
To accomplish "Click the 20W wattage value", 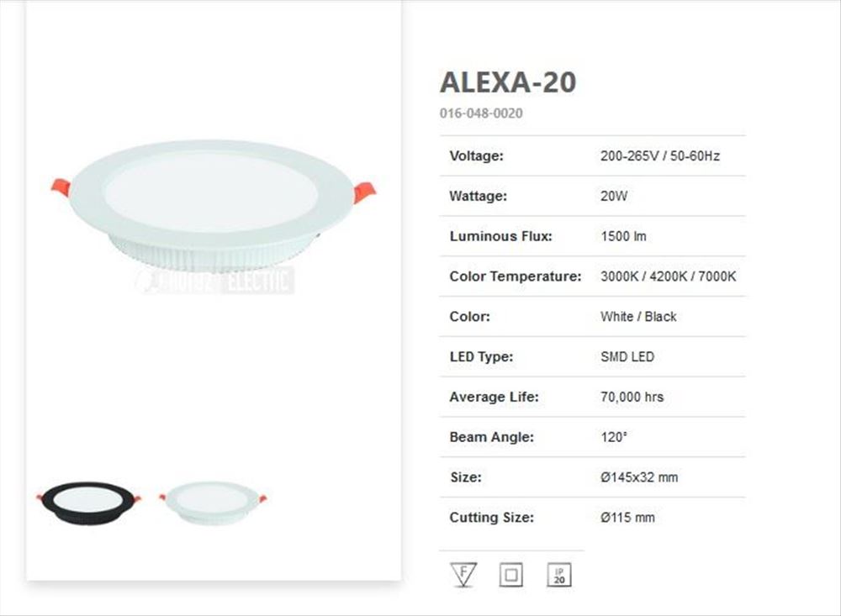I will pyautogui.click(x=614, y=196).
